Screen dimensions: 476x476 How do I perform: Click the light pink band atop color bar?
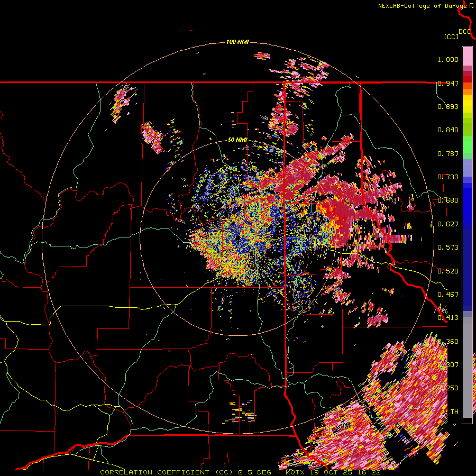point(467,56)
